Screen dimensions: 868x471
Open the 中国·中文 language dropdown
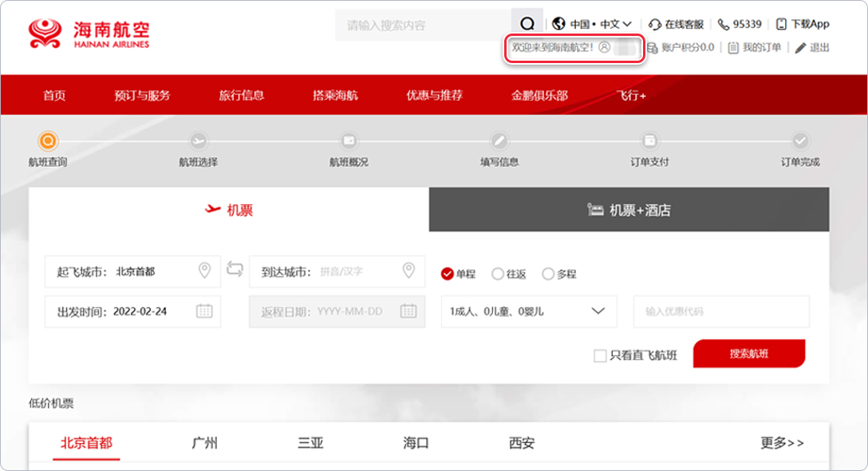pyautogui.click(x=593, y=24)
